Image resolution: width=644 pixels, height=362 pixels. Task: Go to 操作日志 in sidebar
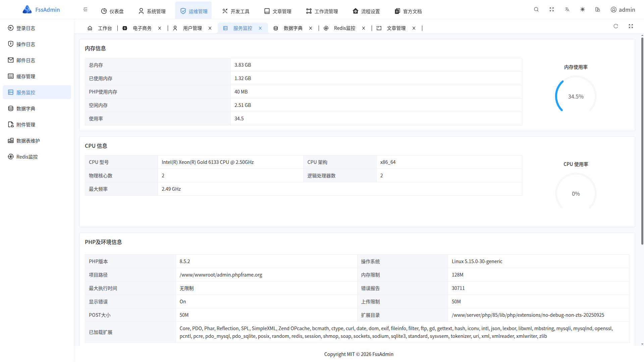click(x=37, y=44)
